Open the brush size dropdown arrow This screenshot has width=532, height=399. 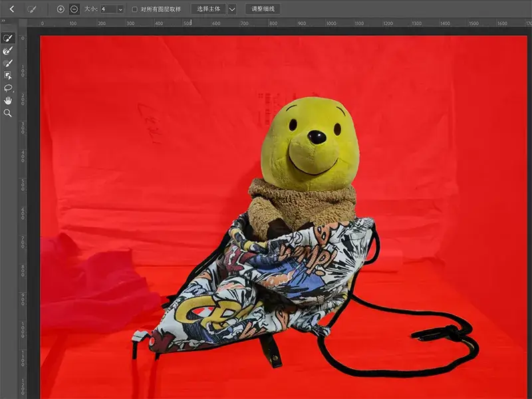[x=120, y=9]
